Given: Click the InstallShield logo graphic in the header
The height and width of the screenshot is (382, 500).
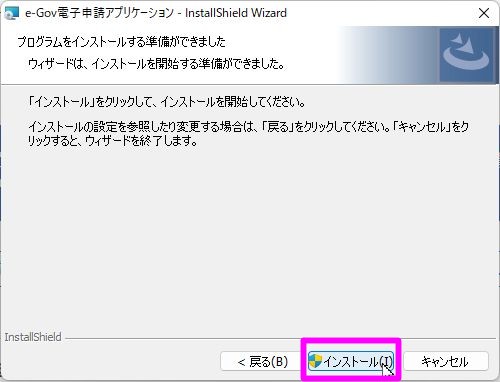Looking at the screenshot, I should (x=467, y=55).
